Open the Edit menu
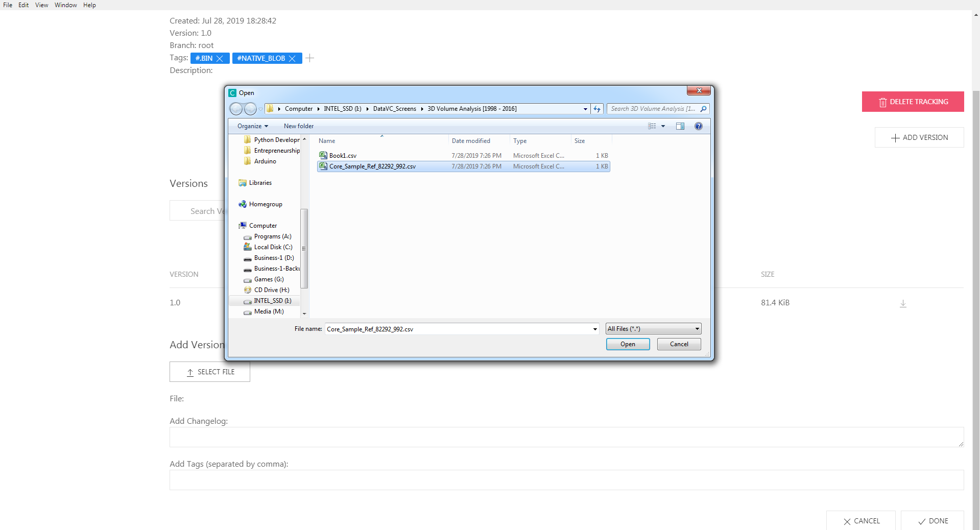 point(23,5)
